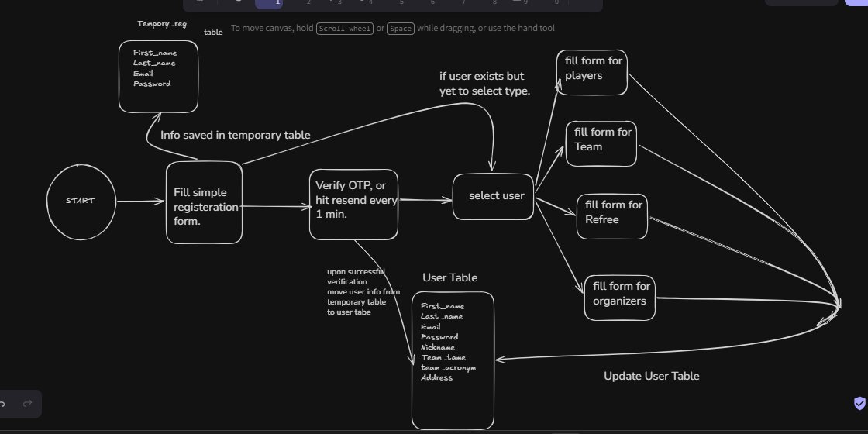Click the undo arrow icon
Screen dimensions: 868x434
point(2,404)
